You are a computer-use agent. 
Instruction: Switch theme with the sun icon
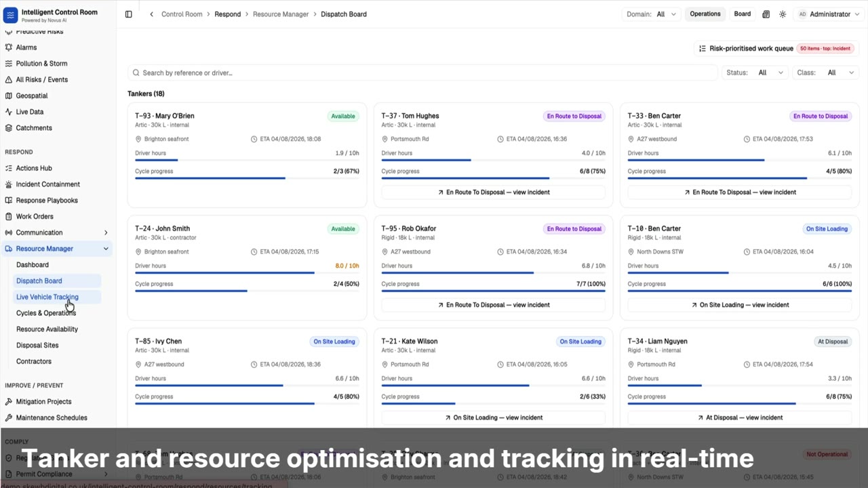tap(783, 14)
